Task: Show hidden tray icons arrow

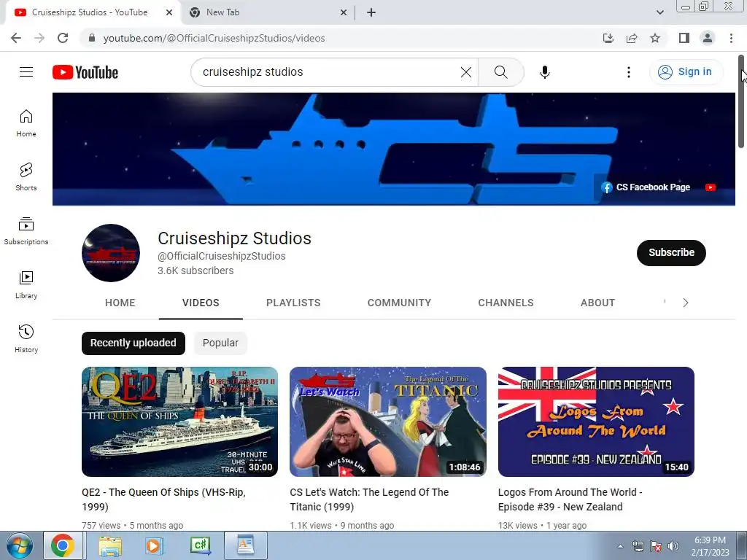Action: pos(620,546)
